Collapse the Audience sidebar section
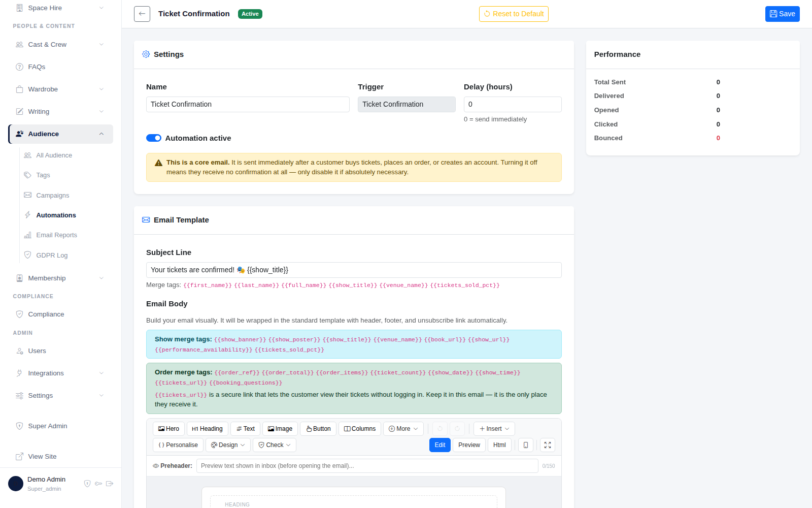This screenshot has width=812, height=508. (x=60, y=134)
